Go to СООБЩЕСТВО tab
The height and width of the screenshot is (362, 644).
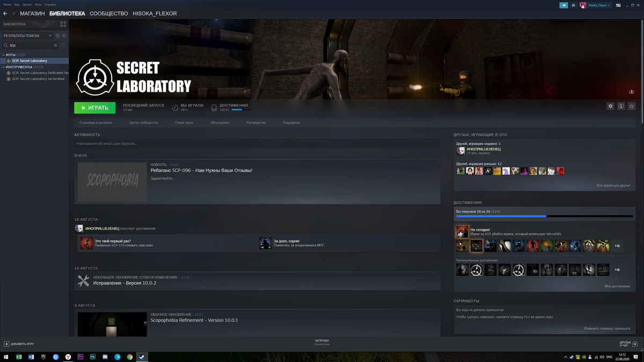pyautogui.click(x=109, y=13)
